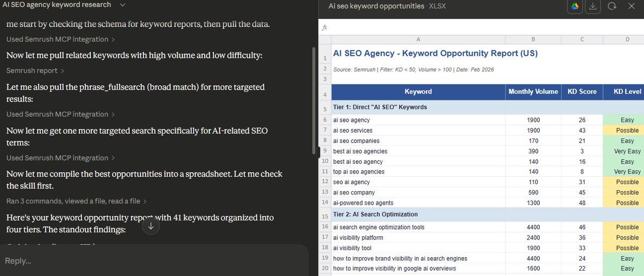Screen dimensions: 644x276
Task: Select 'Possible' level for seo ai agency
Action: click(x=624, y=182)
